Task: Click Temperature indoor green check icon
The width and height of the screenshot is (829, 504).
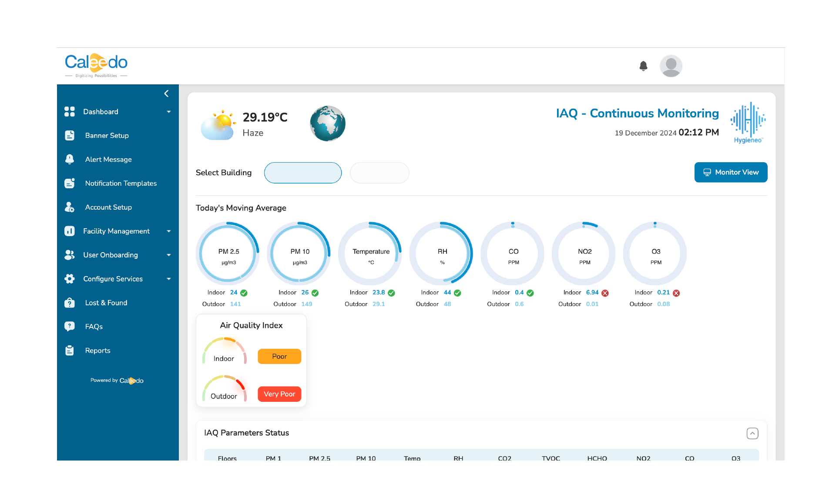Action: point(392,293)
